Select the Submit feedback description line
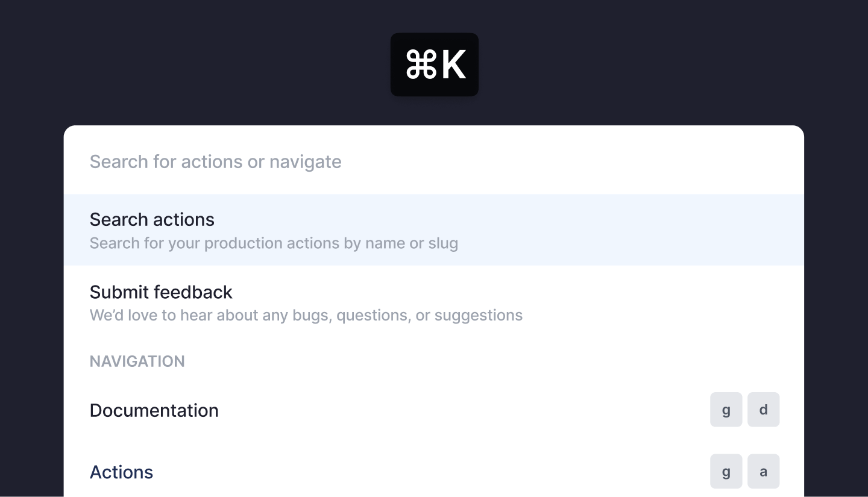The image size is (868, 497). (306, 314)
